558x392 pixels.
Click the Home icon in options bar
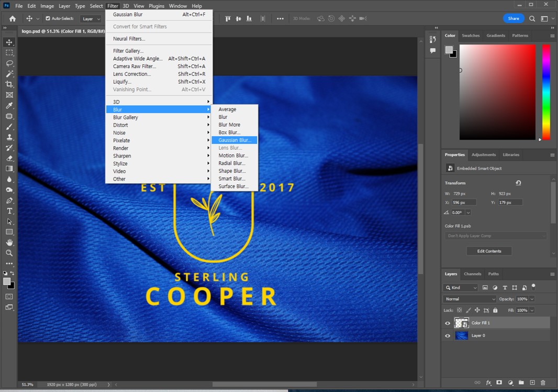pos(13,18)
